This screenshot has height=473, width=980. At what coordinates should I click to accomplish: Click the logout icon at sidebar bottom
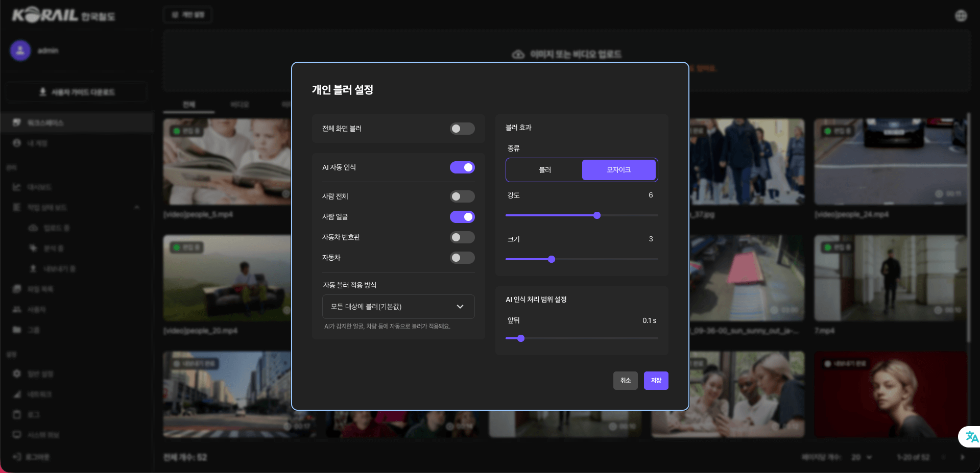[x=17, y=457]
